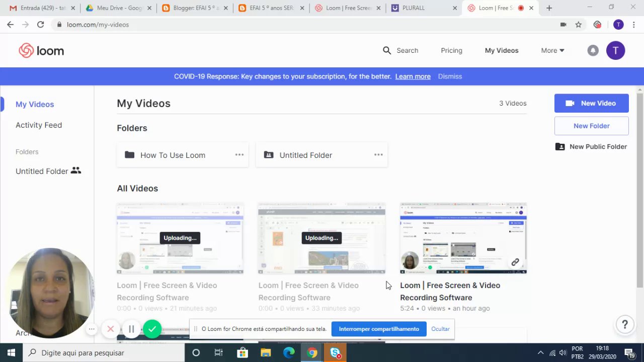This screenshot has height=362, width=644.
Task: Click the page vertical scrollbar
Action: 640,191
